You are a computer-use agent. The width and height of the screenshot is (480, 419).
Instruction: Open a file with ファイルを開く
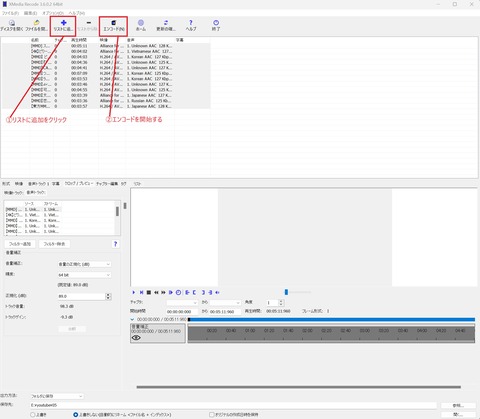(36, 25)
